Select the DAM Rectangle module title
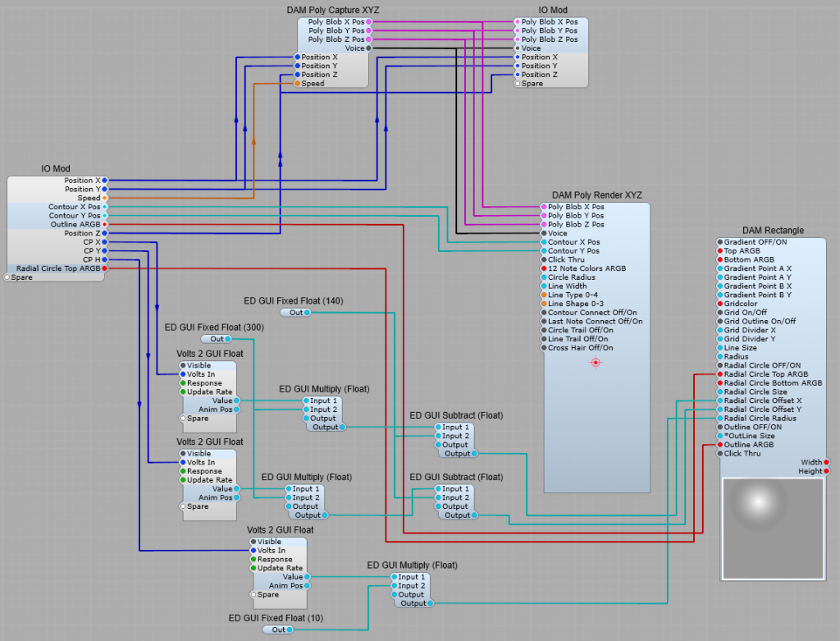The width and height of the screenshot is (840, 641). coord(773,231)
